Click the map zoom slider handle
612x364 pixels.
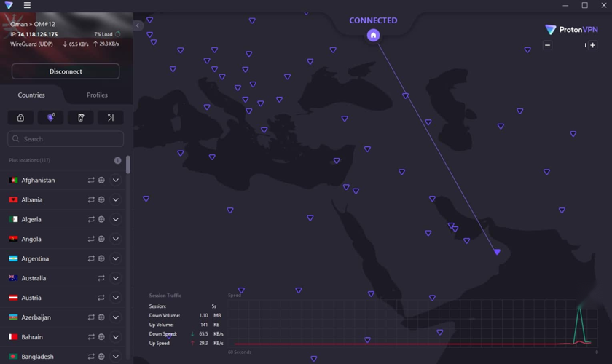pyautogui.click(x=585, y=45)
